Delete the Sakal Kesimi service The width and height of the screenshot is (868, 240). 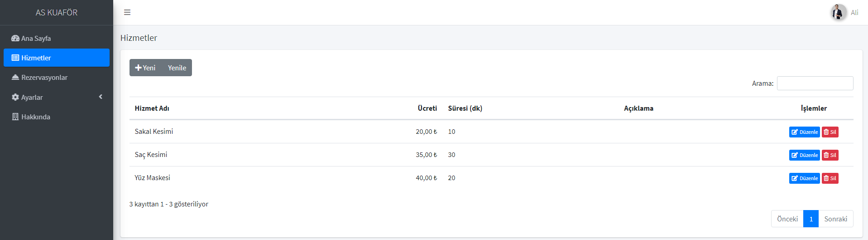click(x=830, y=132)
